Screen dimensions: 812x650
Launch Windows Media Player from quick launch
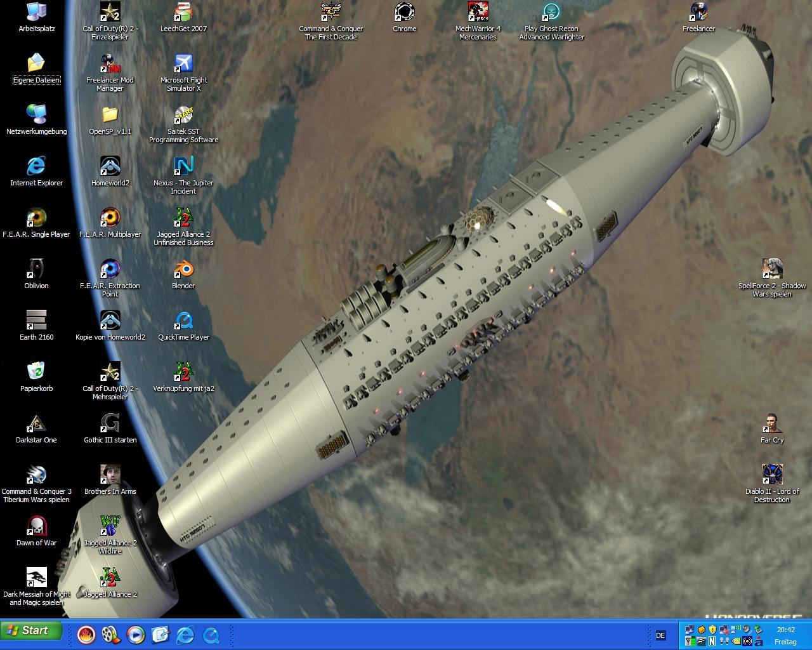[135, 634]
